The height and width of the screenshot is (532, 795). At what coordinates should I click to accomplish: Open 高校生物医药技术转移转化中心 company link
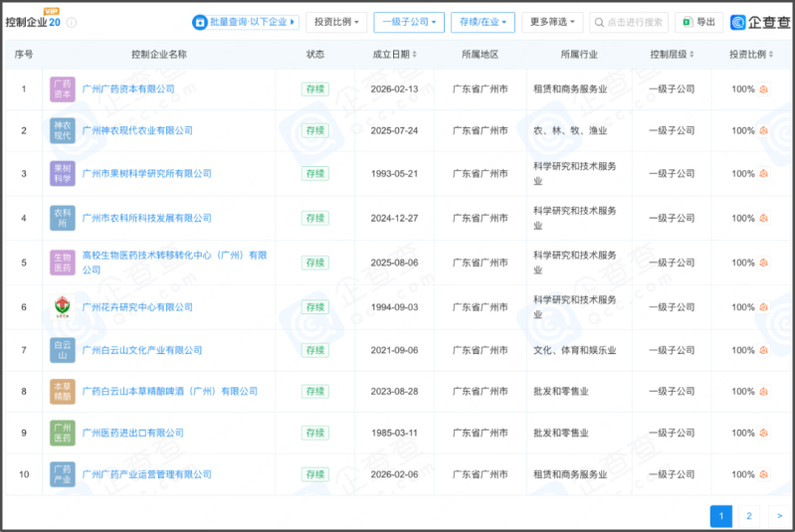point(174,263)
